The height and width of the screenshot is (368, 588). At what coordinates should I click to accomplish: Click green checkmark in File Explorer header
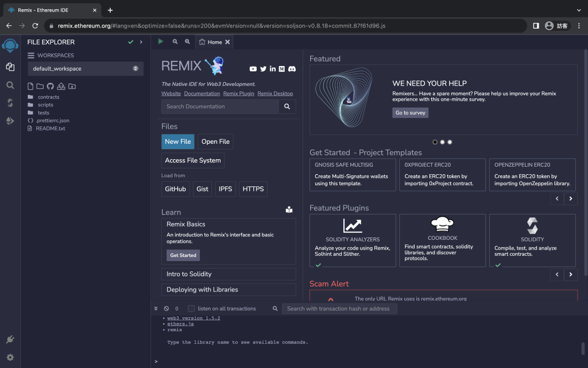[x=130, y=42]
